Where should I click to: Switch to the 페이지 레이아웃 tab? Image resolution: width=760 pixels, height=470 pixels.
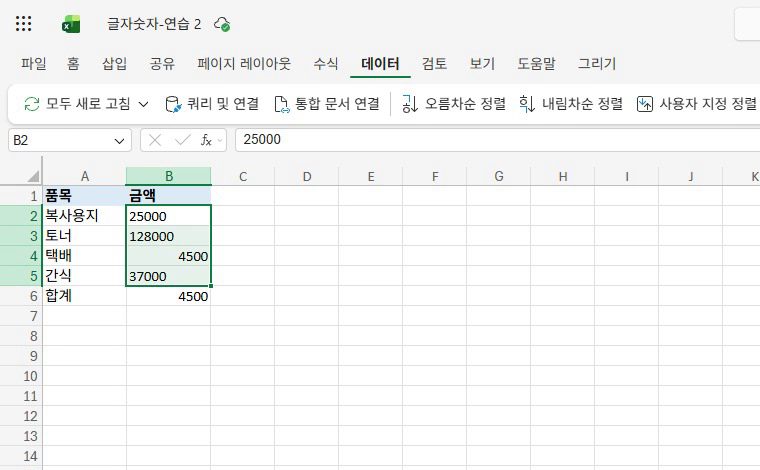pyautogui.click(x=244, y=63)
